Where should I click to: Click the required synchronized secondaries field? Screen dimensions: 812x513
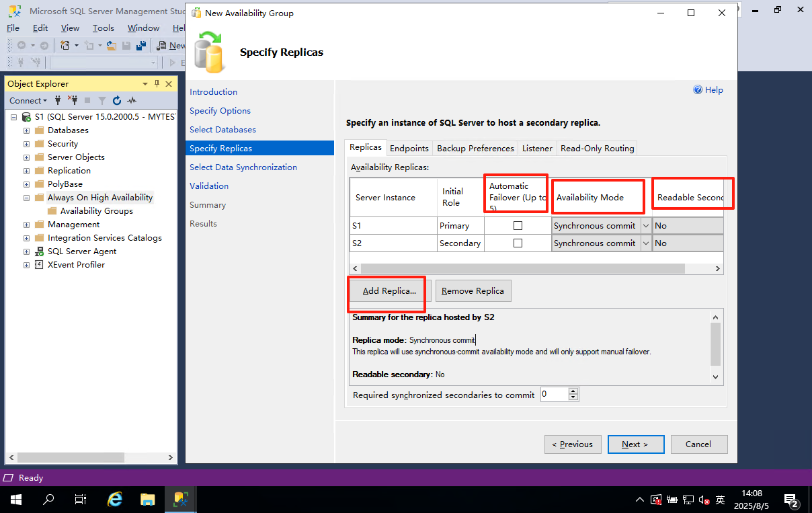[x=555, y=395]
